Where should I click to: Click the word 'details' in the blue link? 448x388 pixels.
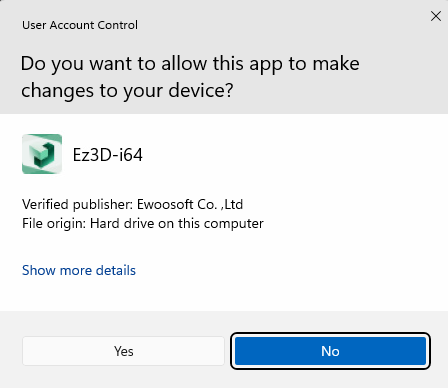[116, 270]
